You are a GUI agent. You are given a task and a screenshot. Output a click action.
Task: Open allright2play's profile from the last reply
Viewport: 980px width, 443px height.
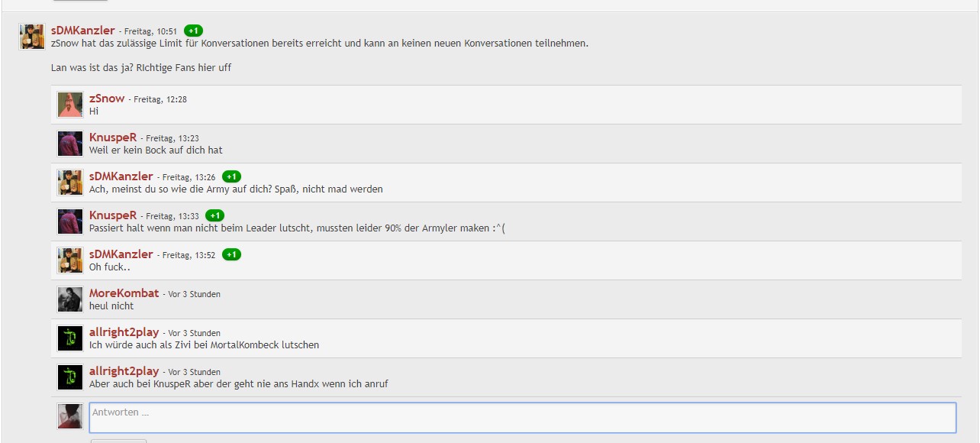124,371
